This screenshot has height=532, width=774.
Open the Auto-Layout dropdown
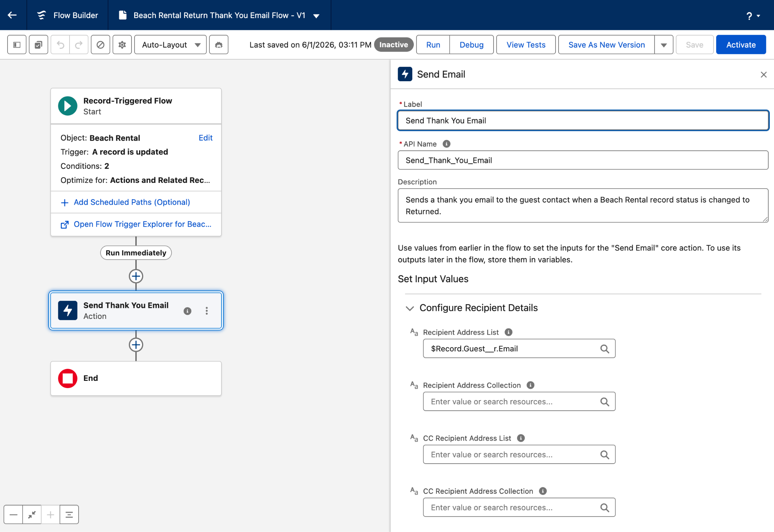170,45
